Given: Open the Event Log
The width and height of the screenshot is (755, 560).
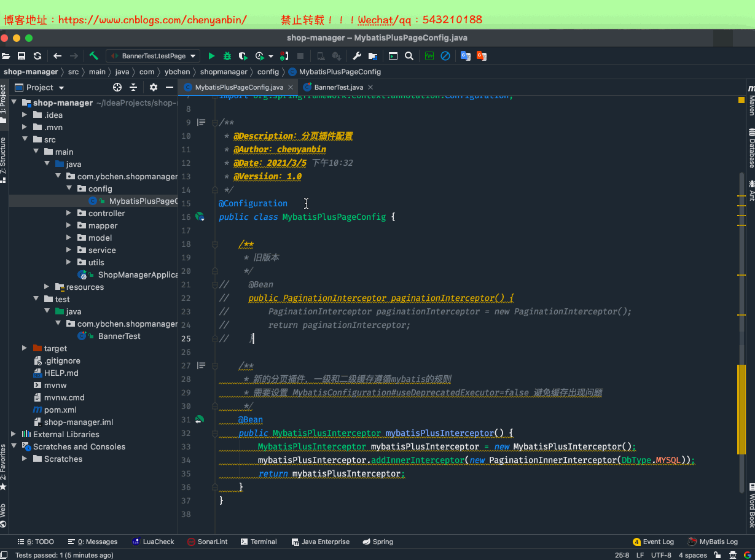Looking at the screenshot, I should click(x=653, y=542).
